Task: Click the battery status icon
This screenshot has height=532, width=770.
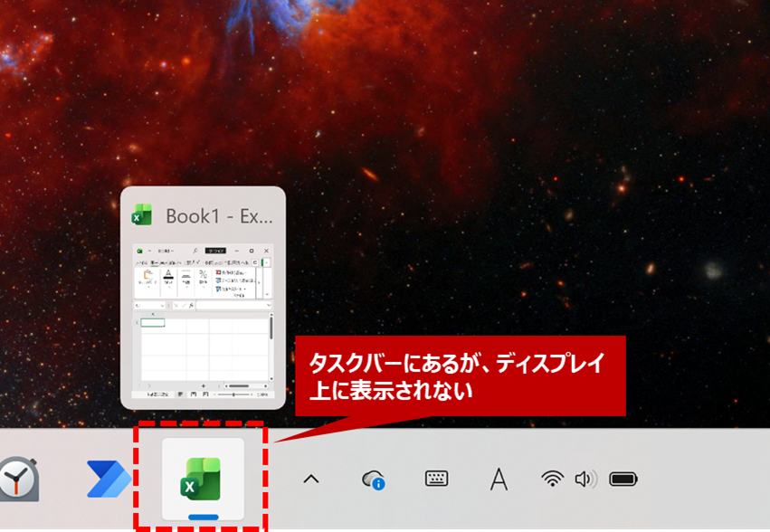Action: click(x=623, y=479)
